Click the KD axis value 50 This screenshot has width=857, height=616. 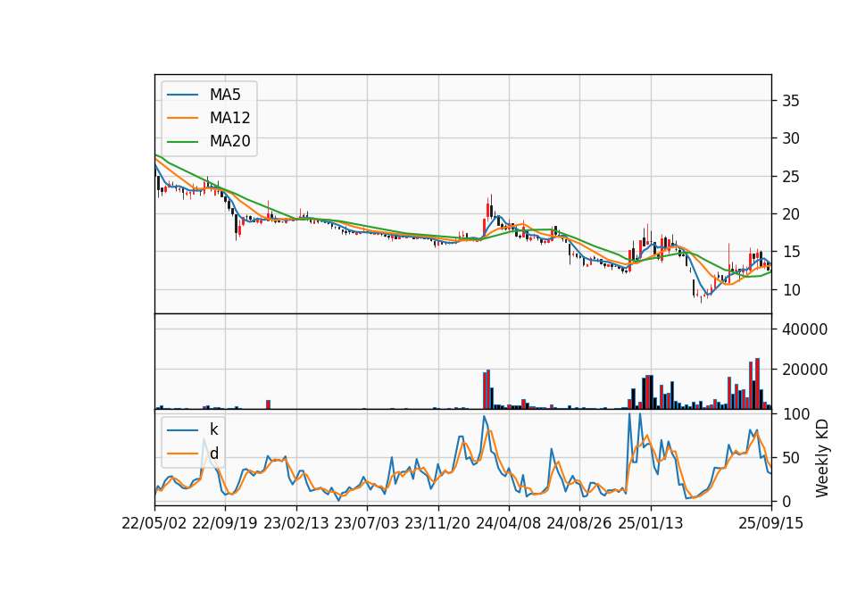(x=791, y=457)
